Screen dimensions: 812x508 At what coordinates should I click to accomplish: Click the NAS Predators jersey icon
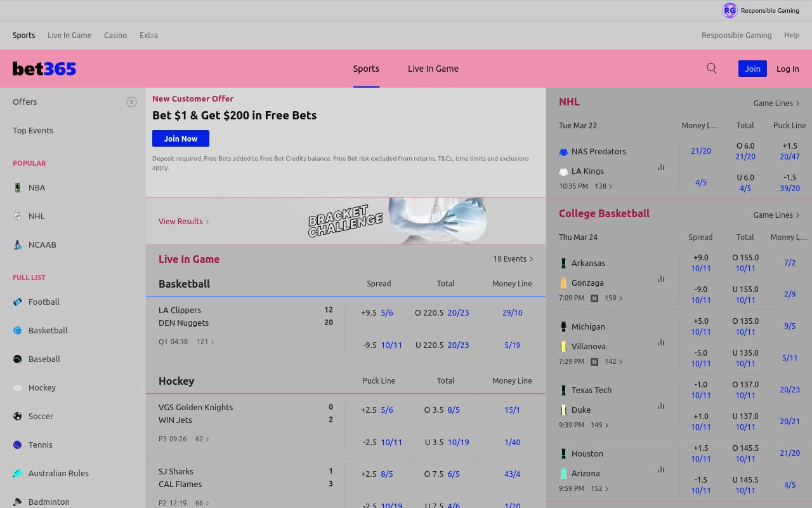point(563,152)
